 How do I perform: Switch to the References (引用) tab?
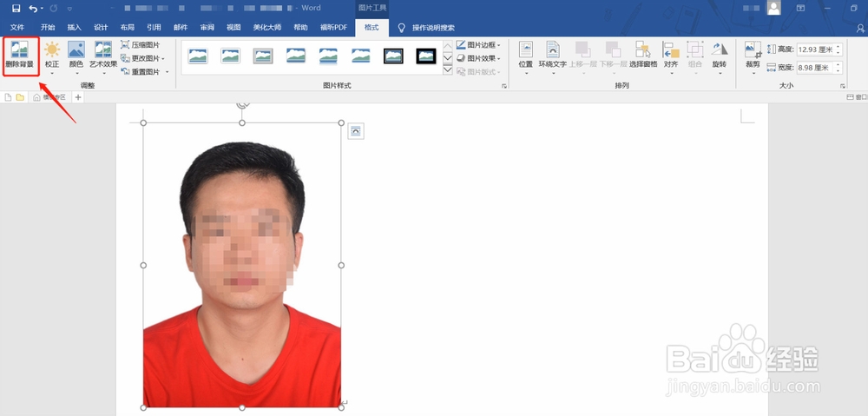click(154, 27)
